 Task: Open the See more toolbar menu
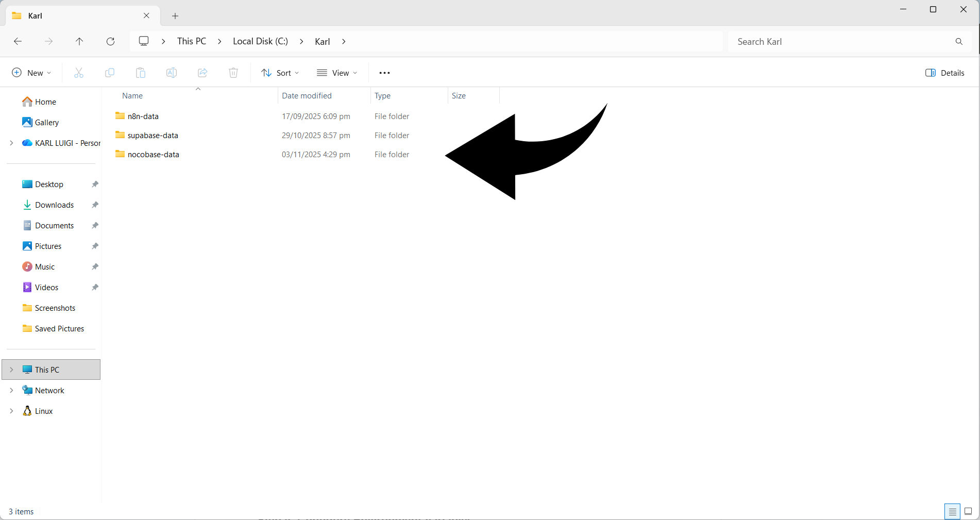tap(384, 73)
